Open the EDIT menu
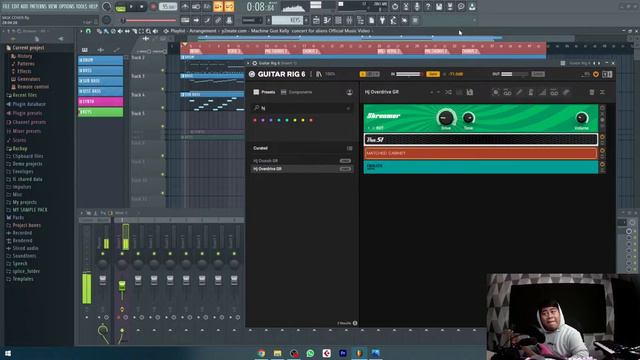The height and width of the screenshot is (360, 640). [x=15, y=7]
